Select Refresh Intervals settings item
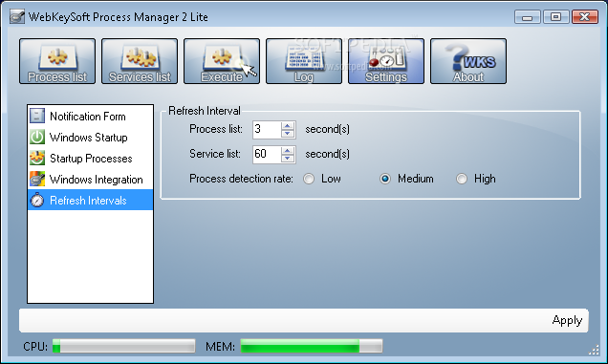608x364 pixels. tap(91, 200)
